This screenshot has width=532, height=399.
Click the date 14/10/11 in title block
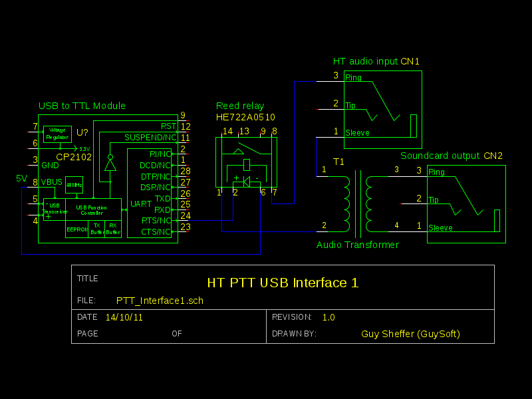click(x=124, y=318)
